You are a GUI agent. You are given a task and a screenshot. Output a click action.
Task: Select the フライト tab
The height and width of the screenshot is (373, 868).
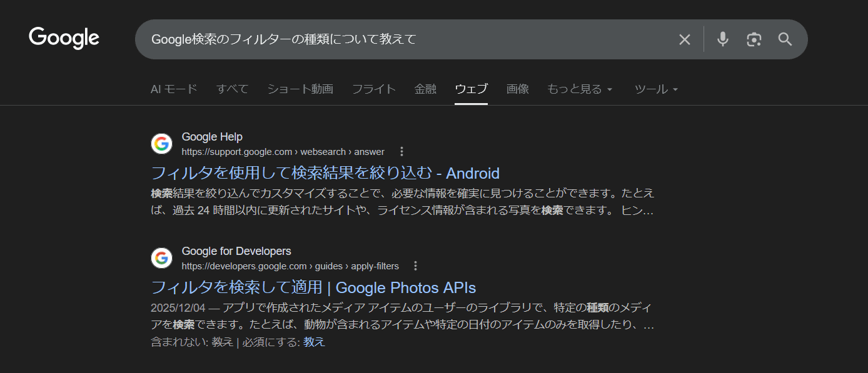click(x=374, y=89)
